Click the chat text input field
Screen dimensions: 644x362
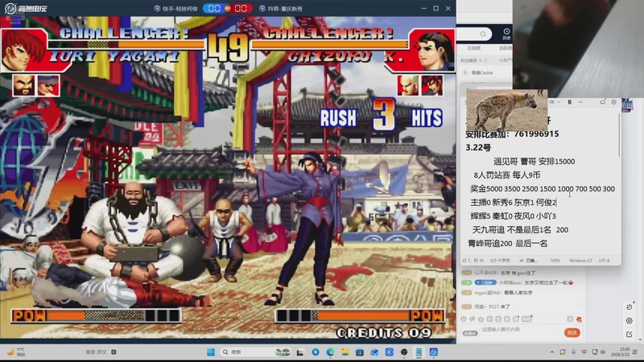click(521, 331)
